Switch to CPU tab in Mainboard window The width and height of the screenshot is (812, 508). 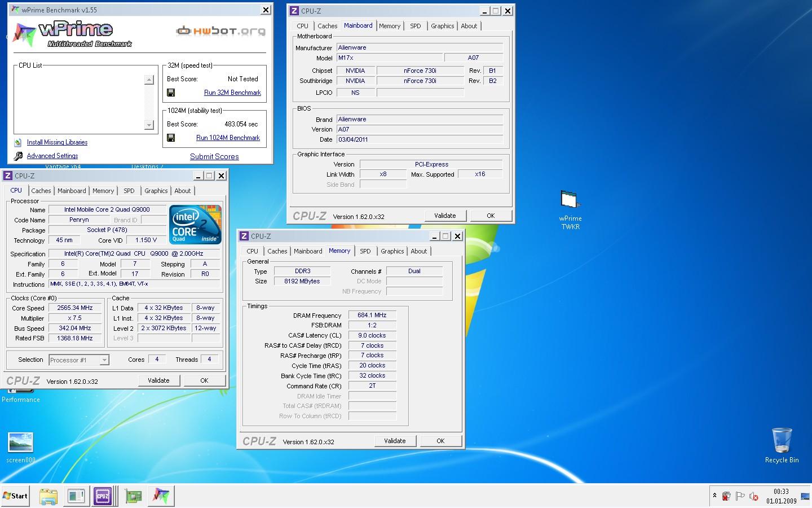(x=303, y=26)
